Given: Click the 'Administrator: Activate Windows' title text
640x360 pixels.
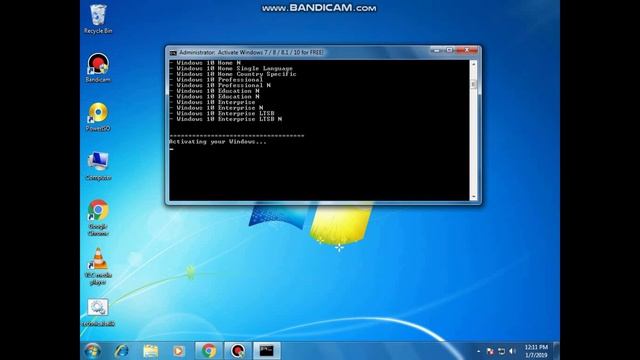Looking at the screenshot, I should pos(251,53).
